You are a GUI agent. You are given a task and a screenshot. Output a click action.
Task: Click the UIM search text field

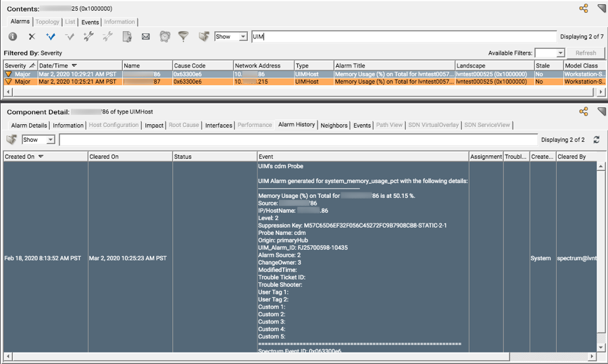[x=403, y=36]
